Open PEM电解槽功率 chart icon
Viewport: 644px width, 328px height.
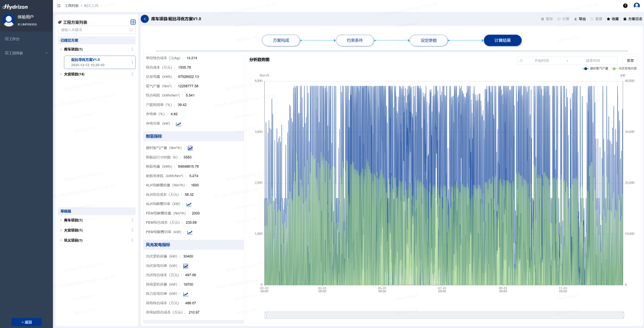click(x=190, y=233)
